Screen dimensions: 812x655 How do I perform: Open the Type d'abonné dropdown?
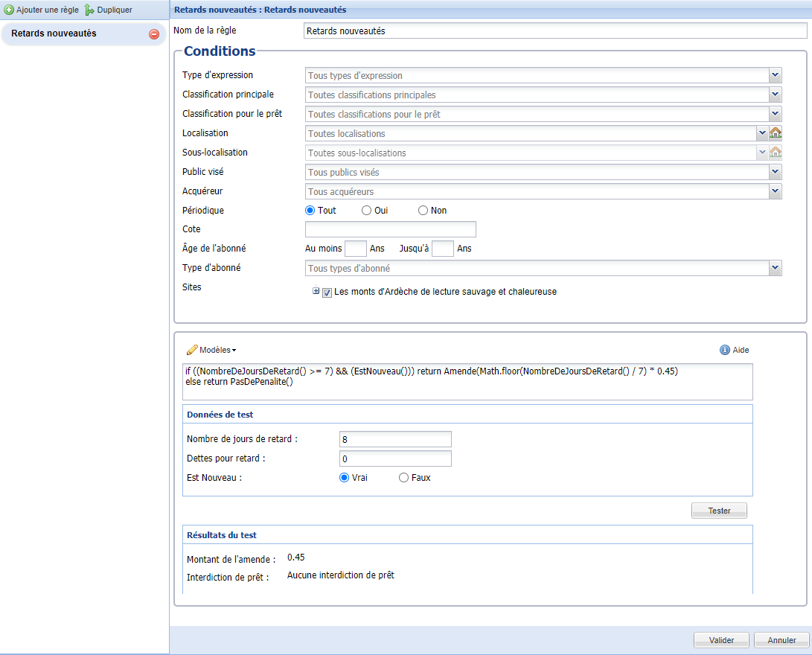[x=775, y=268]
